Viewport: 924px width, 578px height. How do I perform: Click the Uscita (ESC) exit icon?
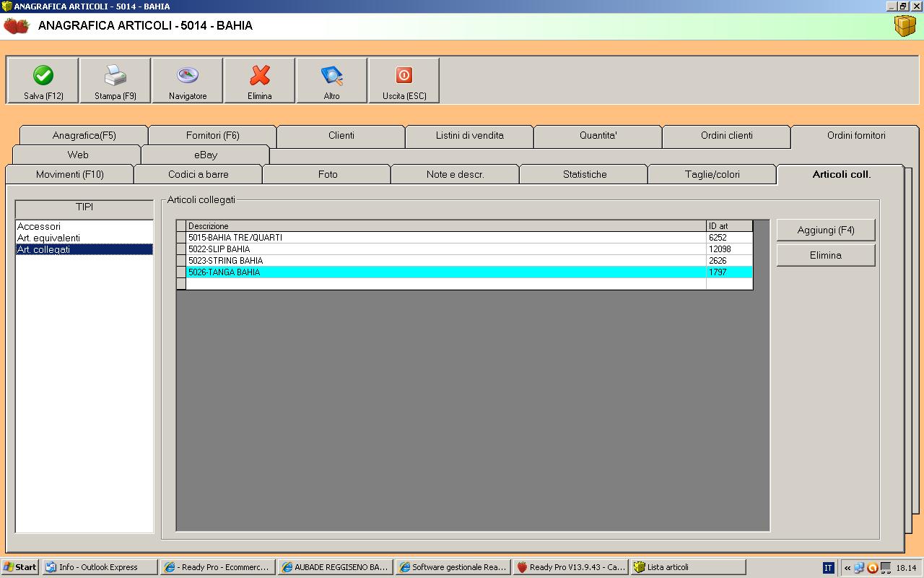click(404, 75)
